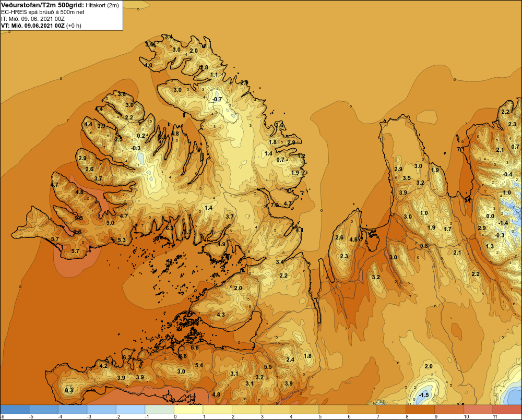522x420 pixels.
Task: Click the temperature value "9.6"
Action: point(77,232)
